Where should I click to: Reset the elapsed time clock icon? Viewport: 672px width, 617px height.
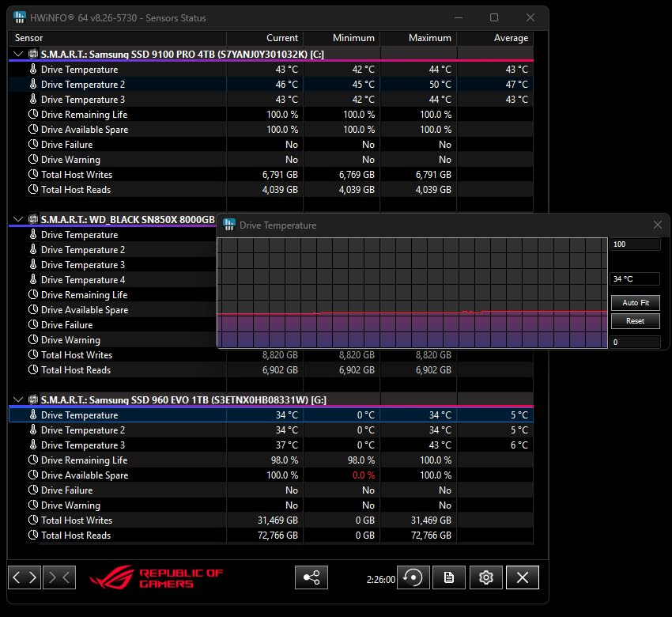[x=413, y=577]
